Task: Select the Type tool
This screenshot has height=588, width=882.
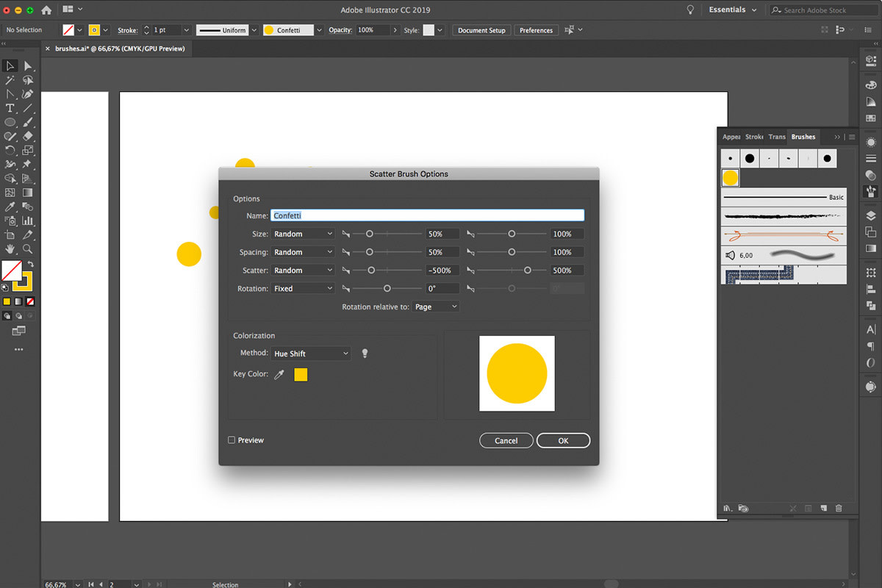Action: [x=10, y=108]
